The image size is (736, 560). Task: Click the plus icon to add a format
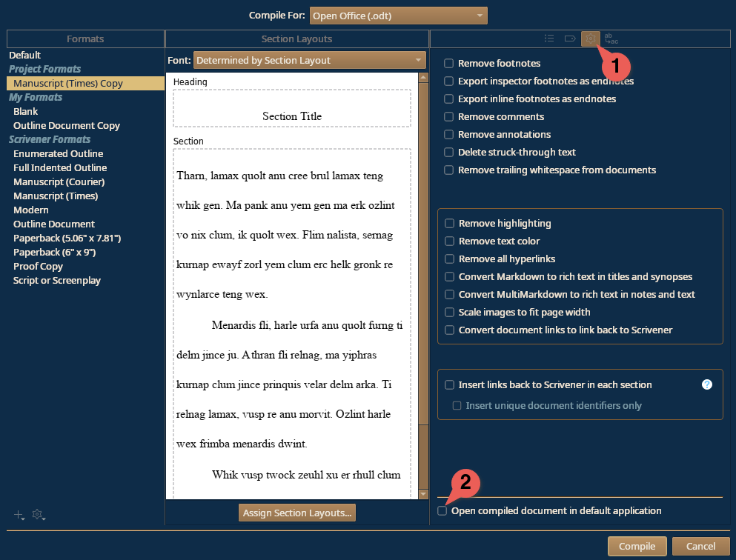click(x=19, y=515)
